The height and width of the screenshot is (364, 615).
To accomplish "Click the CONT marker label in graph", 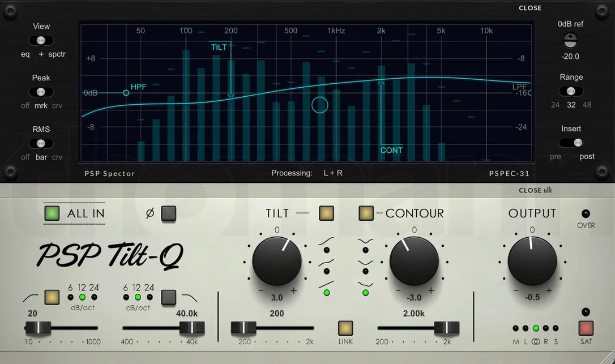I will [x=391, y=150].
